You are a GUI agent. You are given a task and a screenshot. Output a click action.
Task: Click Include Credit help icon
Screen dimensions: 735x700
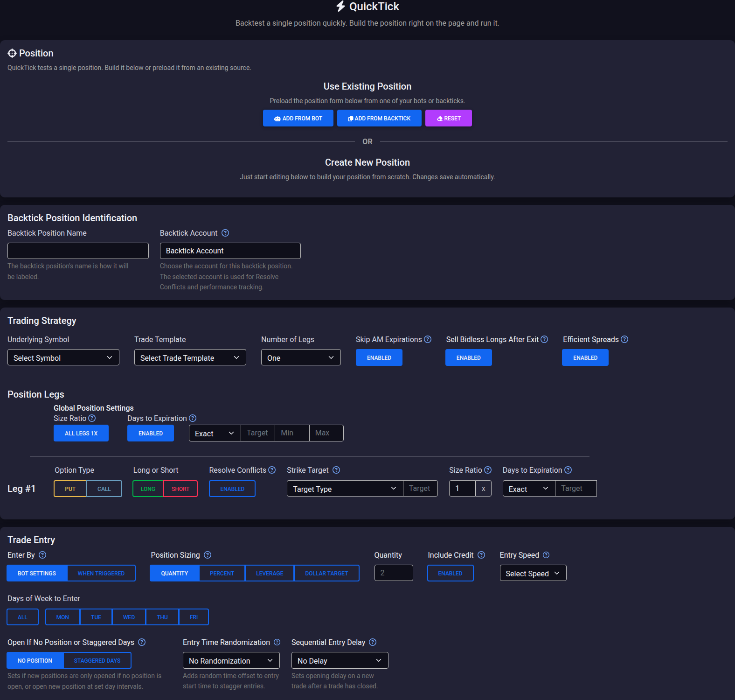click(481, 555)
